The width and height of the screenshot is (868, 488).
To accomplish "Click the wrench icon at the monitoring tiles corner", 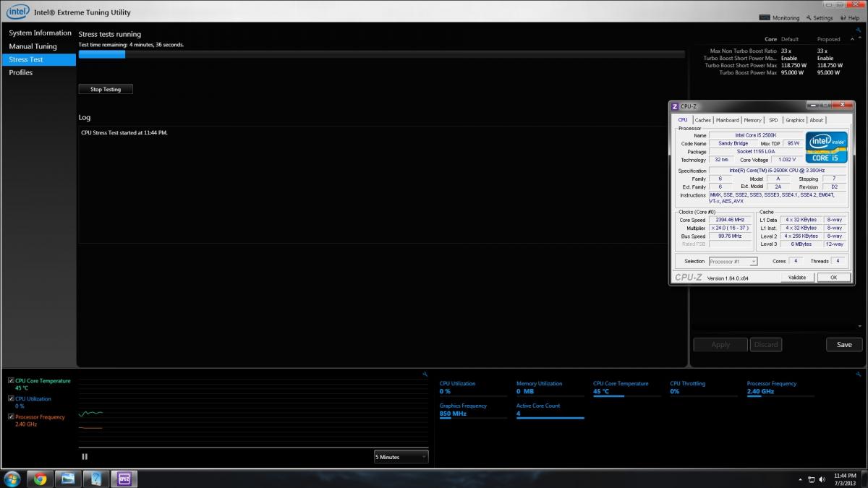I will click(x=859, y=374).
